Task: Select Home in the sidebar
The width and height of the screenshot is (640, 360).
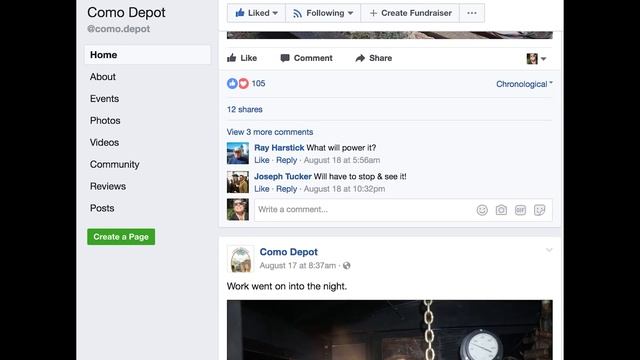Action: click(x=147, y=55)
